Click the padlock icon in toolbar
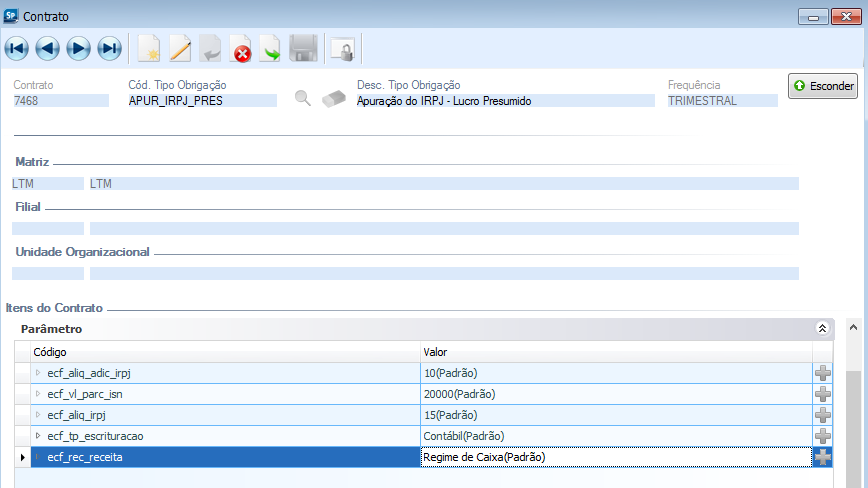Screen dimensions: 868x488 point(342,48)
